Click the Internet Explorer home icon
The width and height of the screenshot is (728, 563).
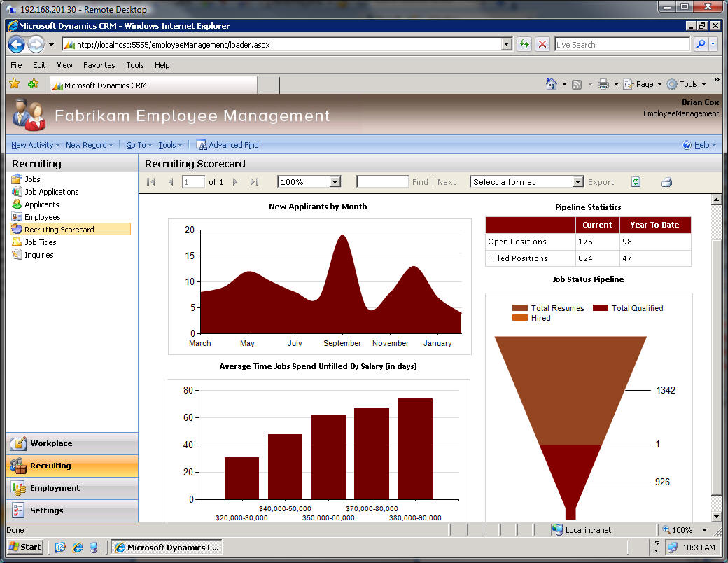[x=552, y=83]
